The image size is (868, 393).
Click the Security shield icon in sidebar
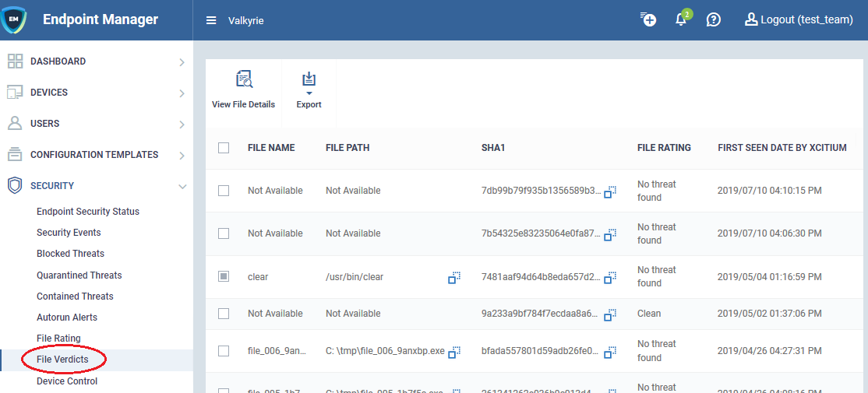(15, 186)
